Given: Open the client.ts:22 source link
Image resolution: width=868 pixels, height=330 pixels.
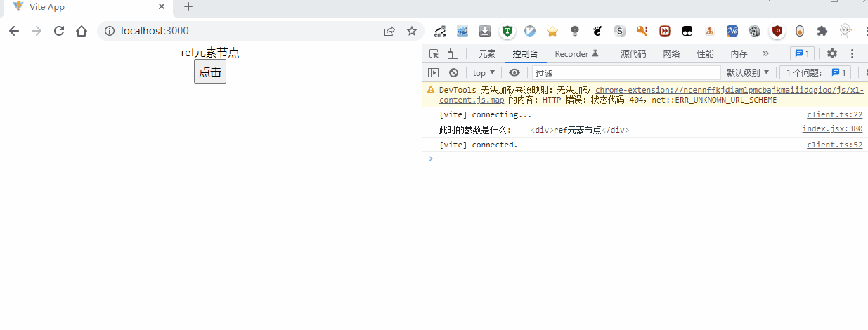Looking at the screenshot, I should coord(834,114).
